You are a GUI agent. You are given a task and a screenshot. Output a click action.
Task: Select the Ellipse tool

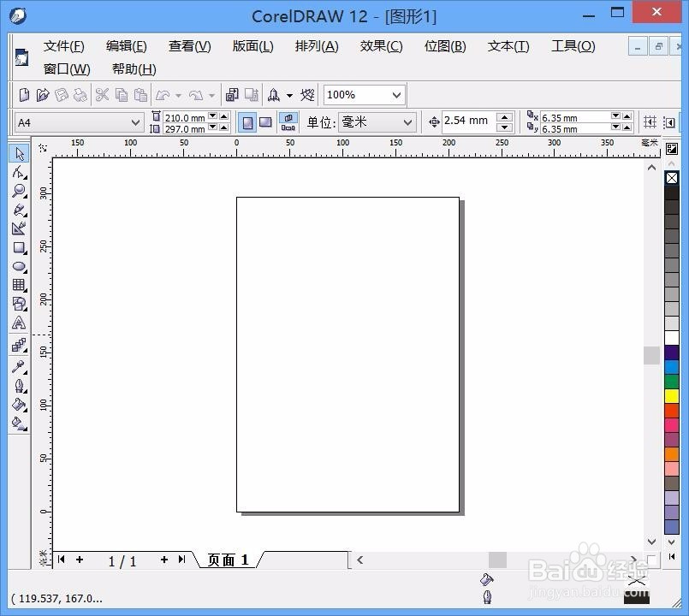click(20, 266)
